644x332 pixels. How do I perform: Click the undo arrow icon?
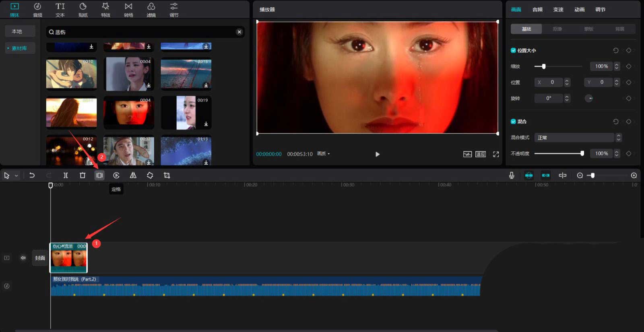(32, 175)
